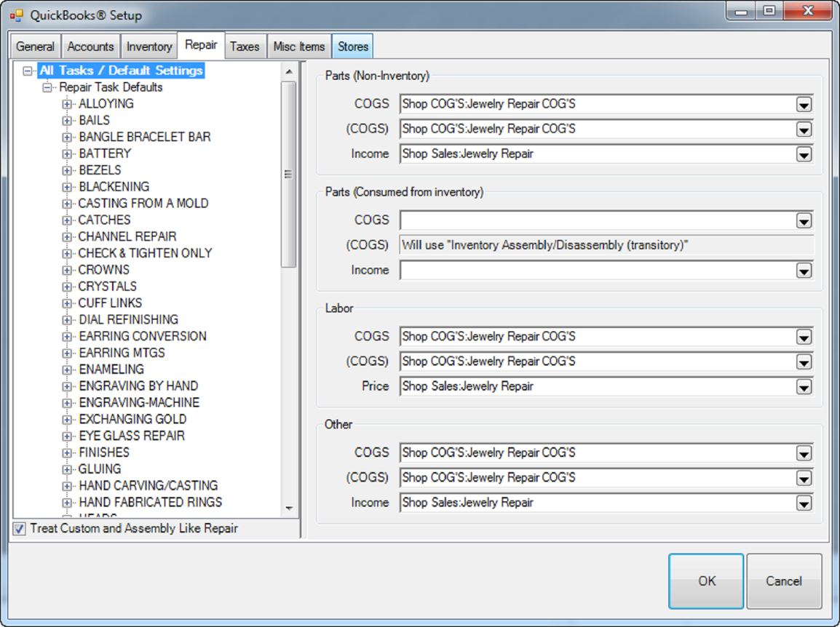Open Parts Non-Inventory Income dropdown arrow
The image size is (840, 627).
804,154
